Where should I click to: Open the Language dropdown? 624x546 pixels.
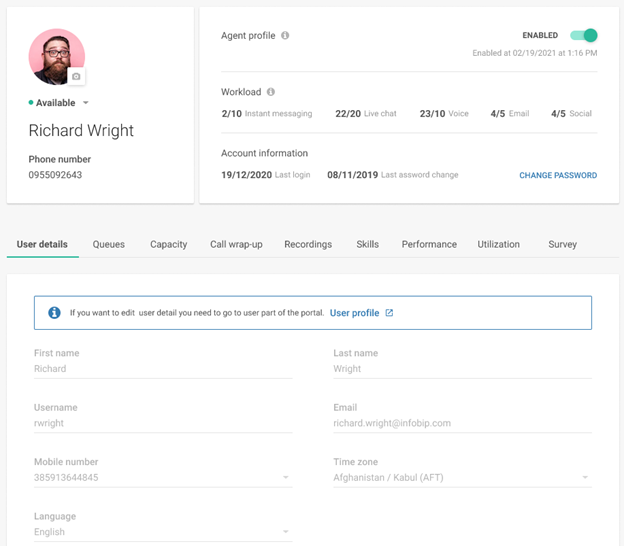pos(286,533)
